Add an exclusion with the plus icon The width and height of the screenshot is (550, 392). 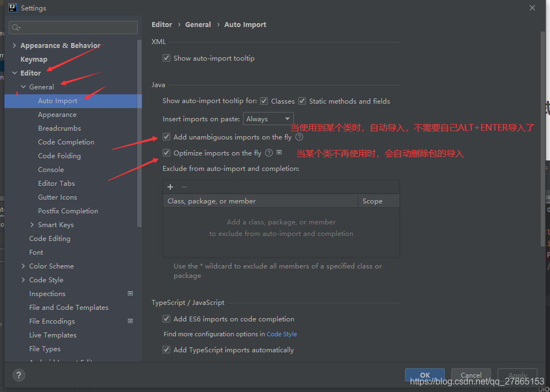[170, 187]
